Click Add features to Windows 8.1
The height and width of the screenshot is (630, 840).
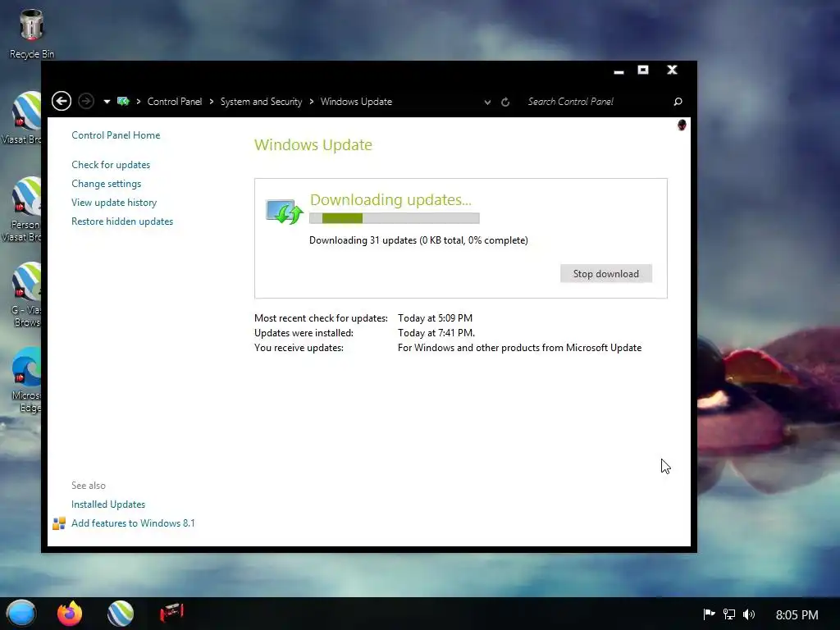134,523
